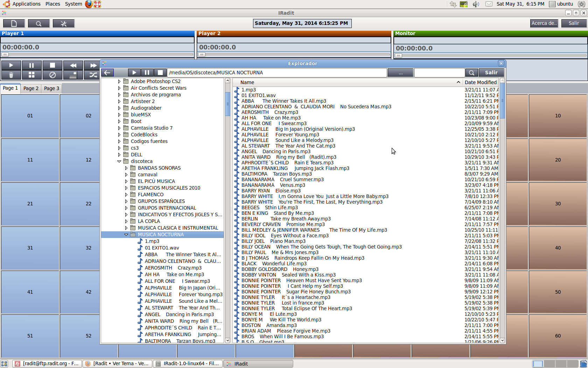Click the new document icon in the top toolbar
Viewport: 588px width, 368px height.
pyautogui.click(x=14, y=23)
